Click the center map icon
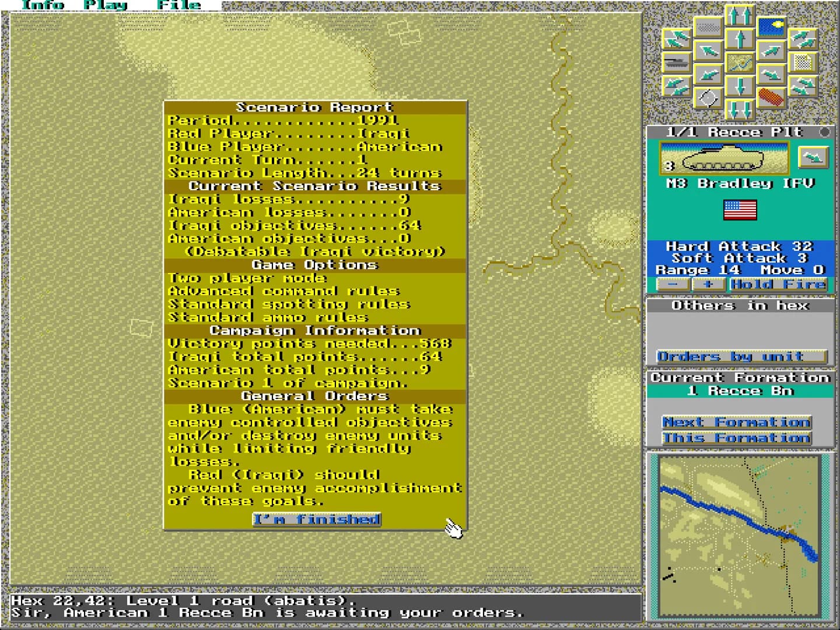840x630 pixels. coord(740,63)
